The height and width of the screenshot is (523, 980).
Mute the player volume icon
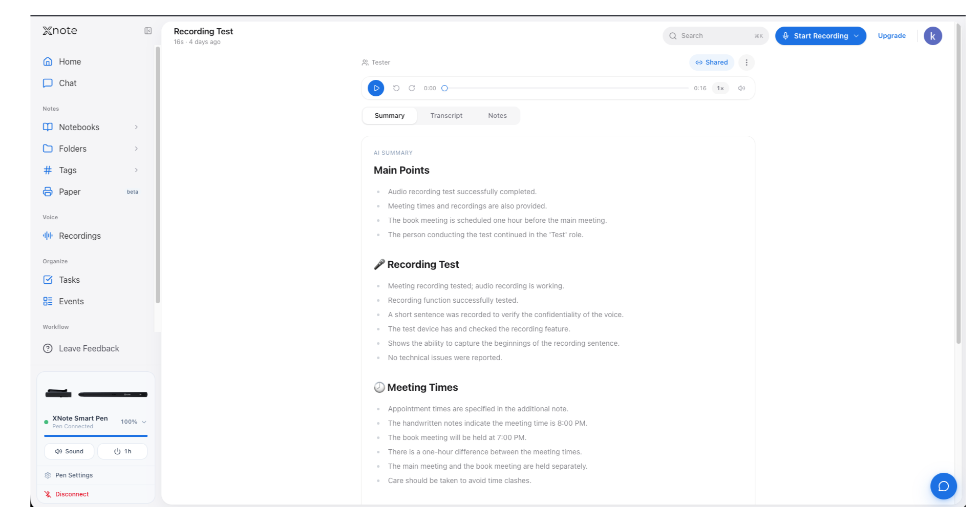coord(741,88)
